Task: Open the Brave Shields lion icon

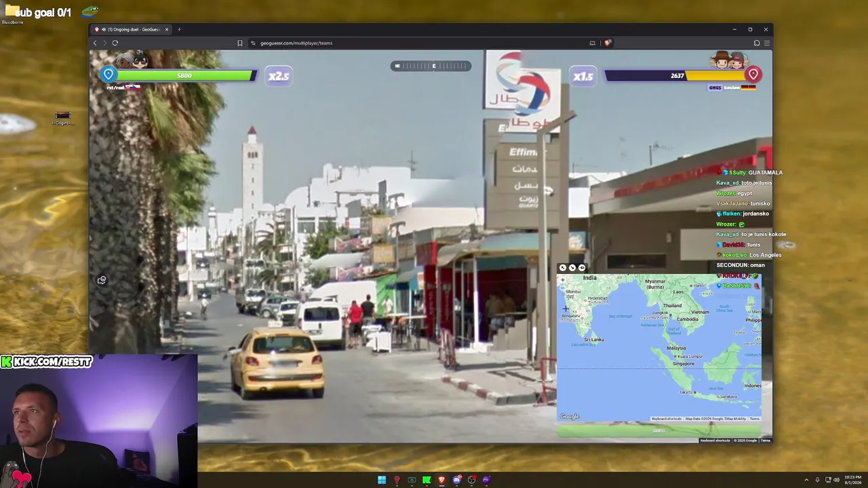Action: tap(608, 43)
